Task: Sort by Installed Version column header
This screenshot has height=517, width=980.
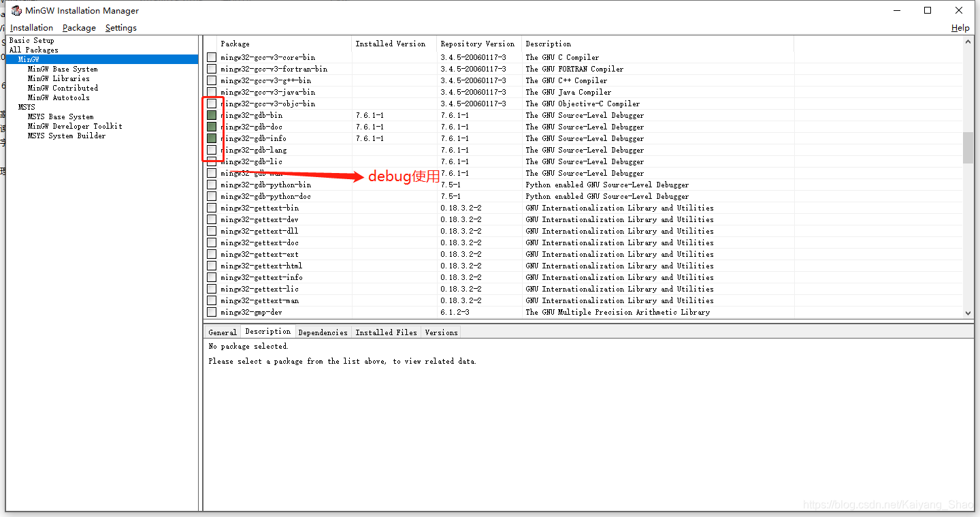Action: 394,44
